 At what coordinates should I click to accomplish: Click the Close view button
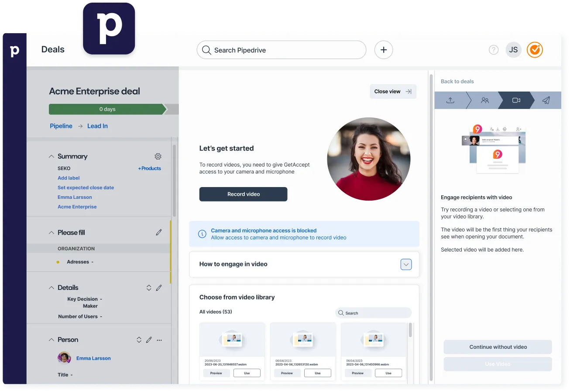[393, 92]
